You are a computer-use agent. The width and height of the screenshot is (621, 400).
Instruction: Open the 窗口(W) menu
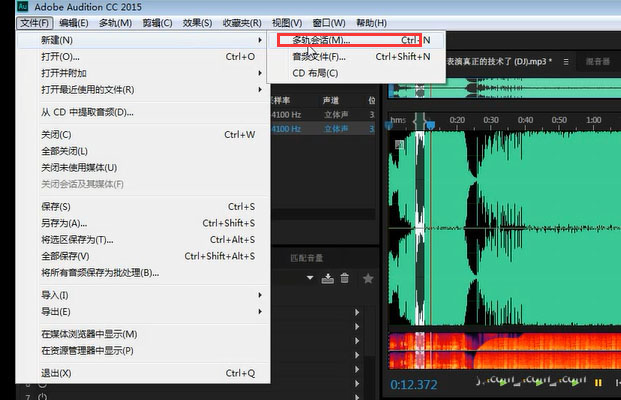(329, 23)
